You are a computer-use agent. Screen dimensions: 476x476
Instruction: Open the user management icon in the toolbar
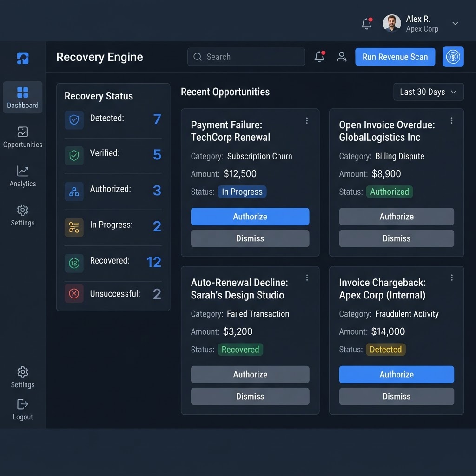coord(342,57)
